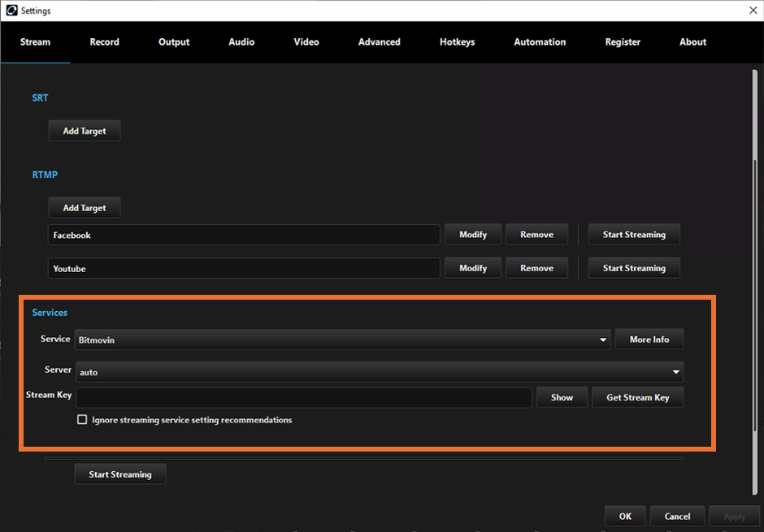Start streaming to Facebook
This screenshot has width=764, height=532.
pos(633,234)
